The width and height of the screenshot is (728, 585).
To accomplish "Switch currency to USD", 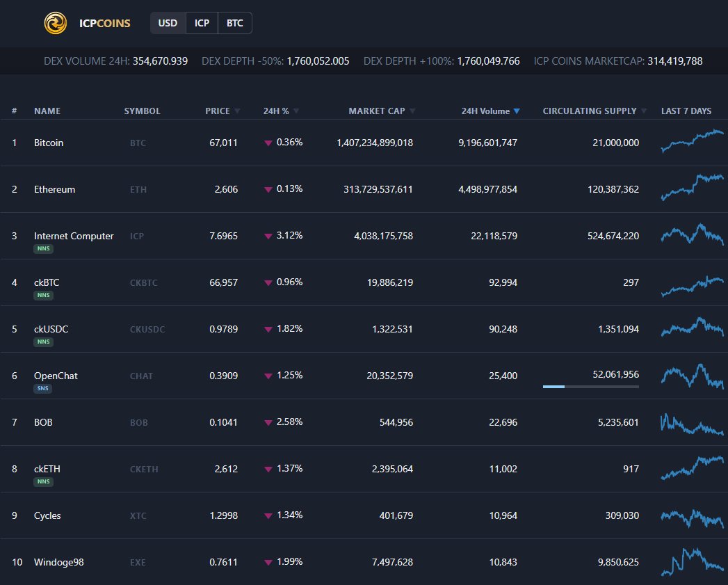I will (x=168, y=23).
